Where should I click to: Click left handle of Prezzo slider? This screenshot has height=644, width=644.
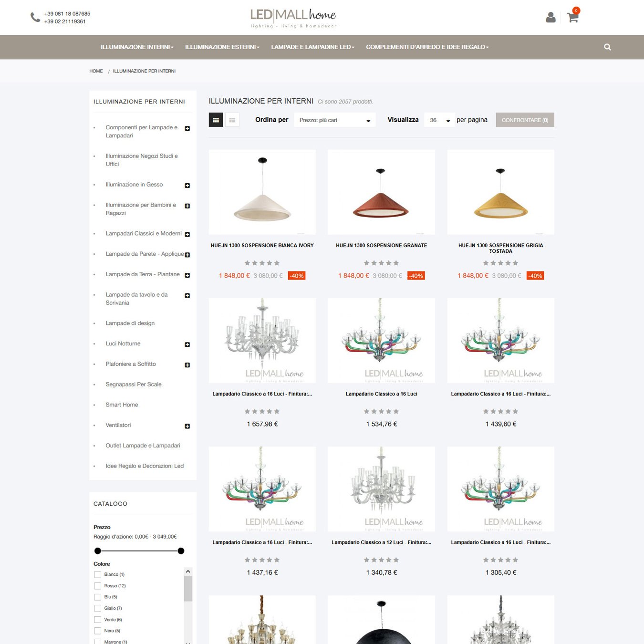(x=98, y=551)
